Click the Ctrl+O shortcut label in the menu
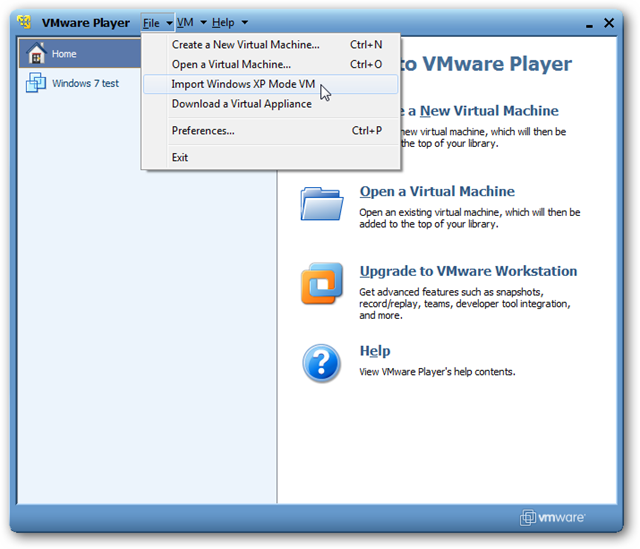This screenshot has width=640, height=549. pos(366,64)
